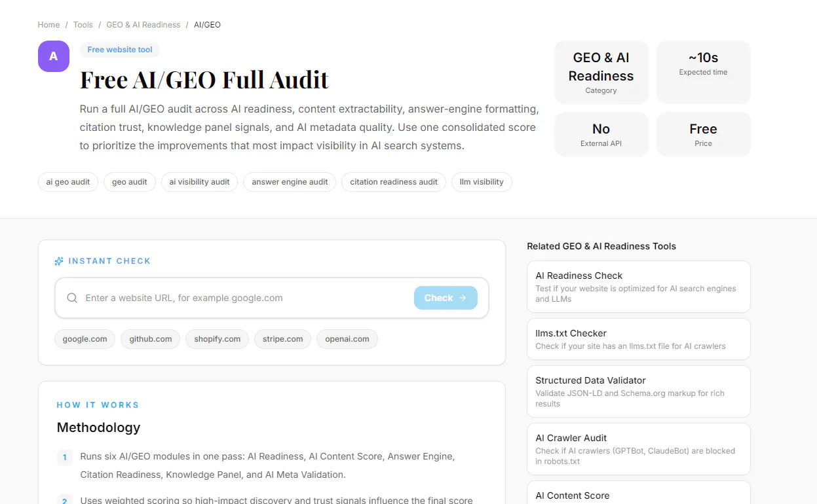Select the 'answer engine audit' tag

[x=290, y=182]
